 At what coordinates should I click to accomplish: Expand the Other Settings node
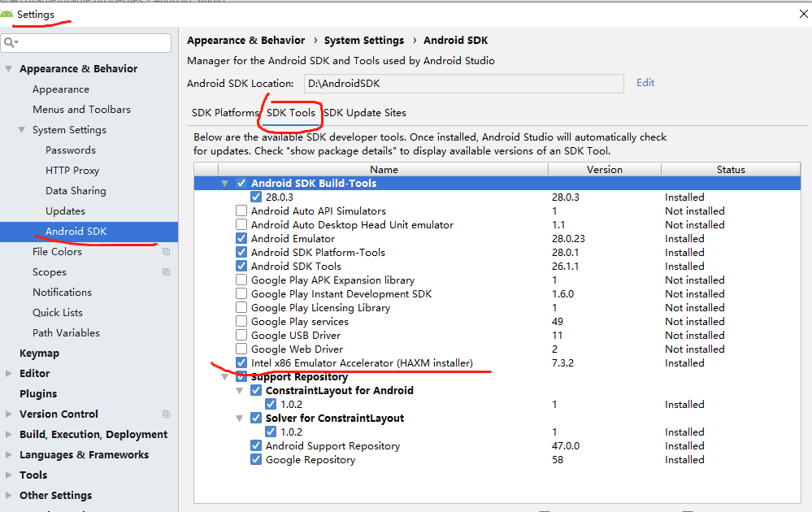click(x=9, y=496)
